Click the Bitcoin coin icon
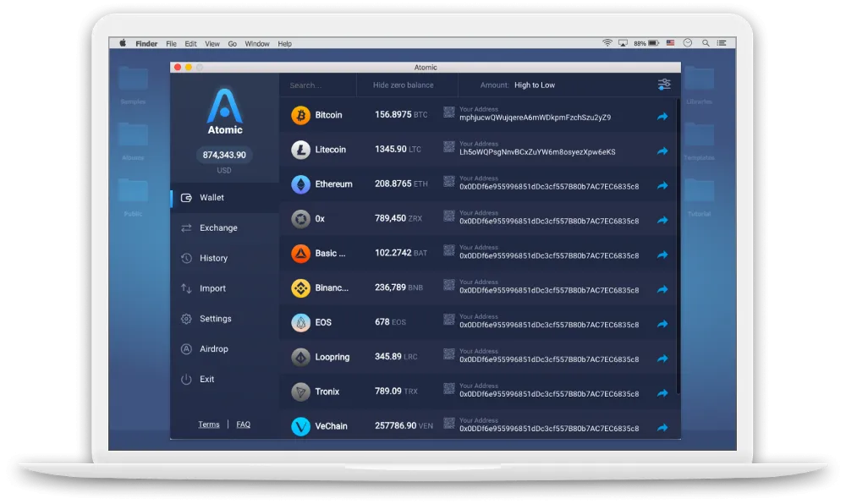 (300, 115)
